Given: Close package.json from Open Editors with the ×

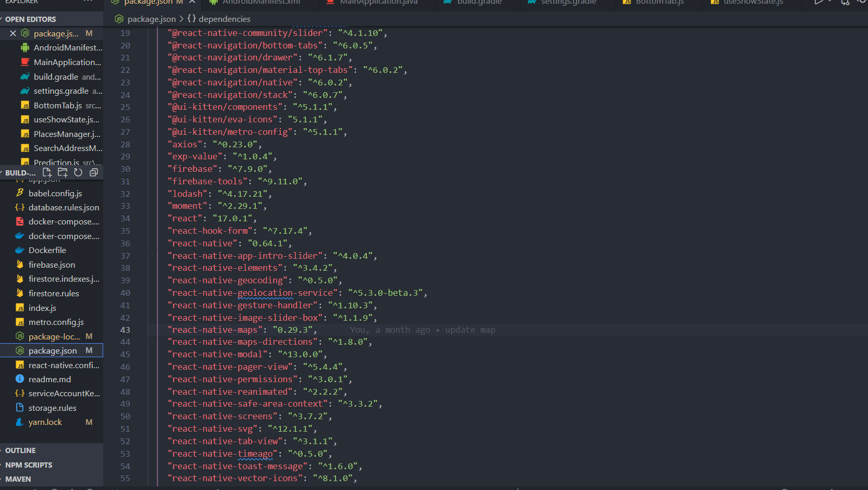Looking at the screenshot, I should coord(13,33).
